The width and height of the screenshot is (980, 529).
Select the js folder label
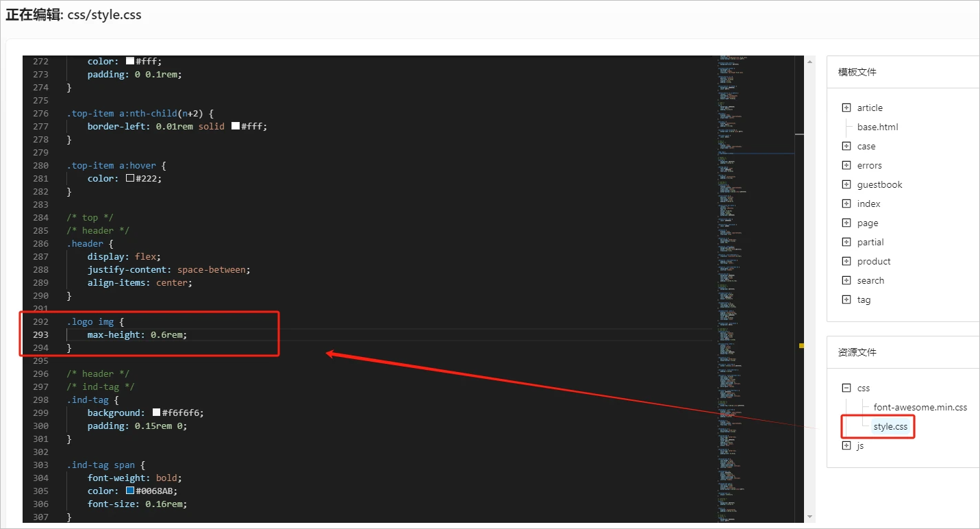pos(860,445)
